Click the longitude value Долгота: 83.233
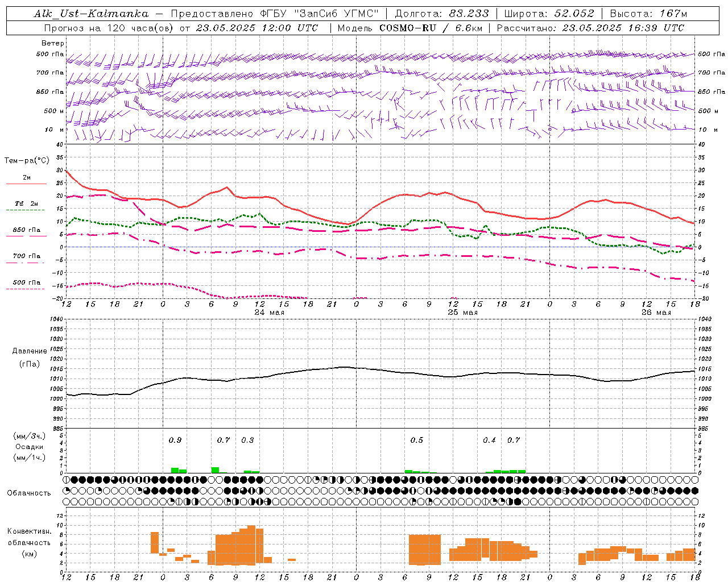728x582 pixels. [x=441, y=14]
